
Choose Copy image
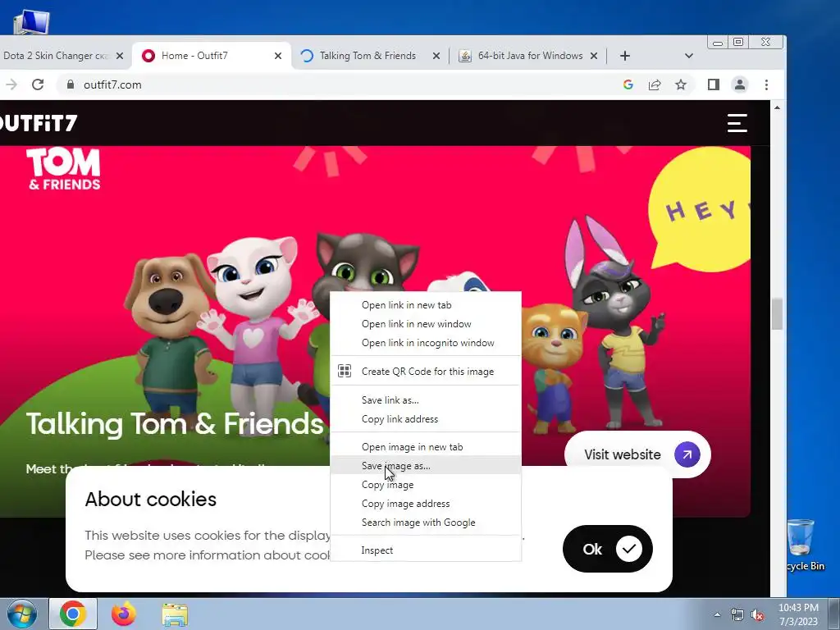coord(426,485)
